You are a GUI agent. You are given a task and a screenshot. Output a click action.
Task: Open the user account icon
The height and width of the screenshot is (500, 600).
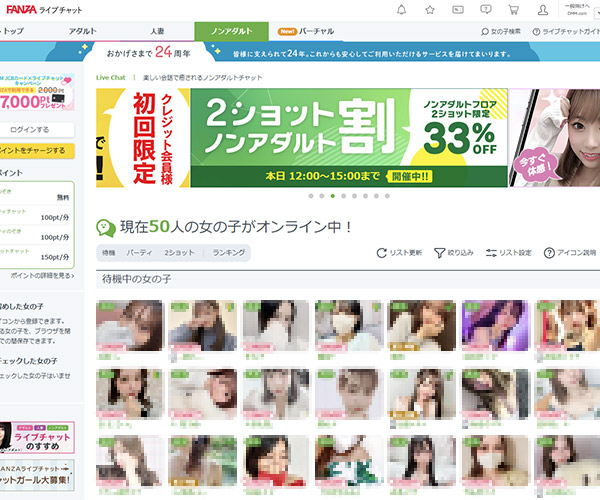pyautogui.click(x=543, y=10)
